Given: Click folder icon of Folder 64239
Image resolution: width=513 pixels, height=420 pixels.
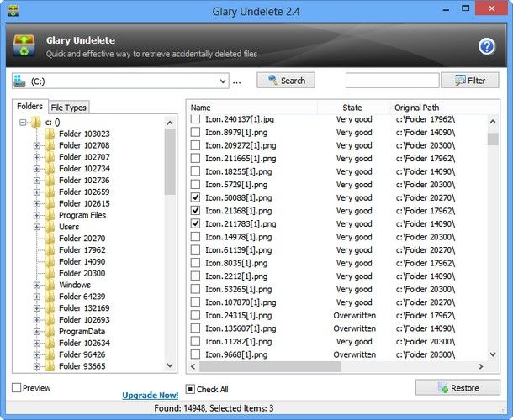Looking at the screenshot, I should point(50,297).
